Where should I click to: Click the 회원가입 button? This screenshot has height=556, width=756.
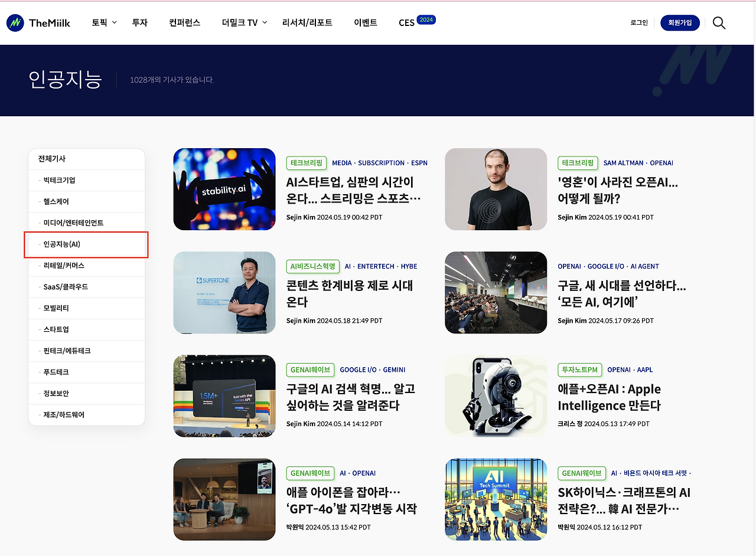click(680, 23)
